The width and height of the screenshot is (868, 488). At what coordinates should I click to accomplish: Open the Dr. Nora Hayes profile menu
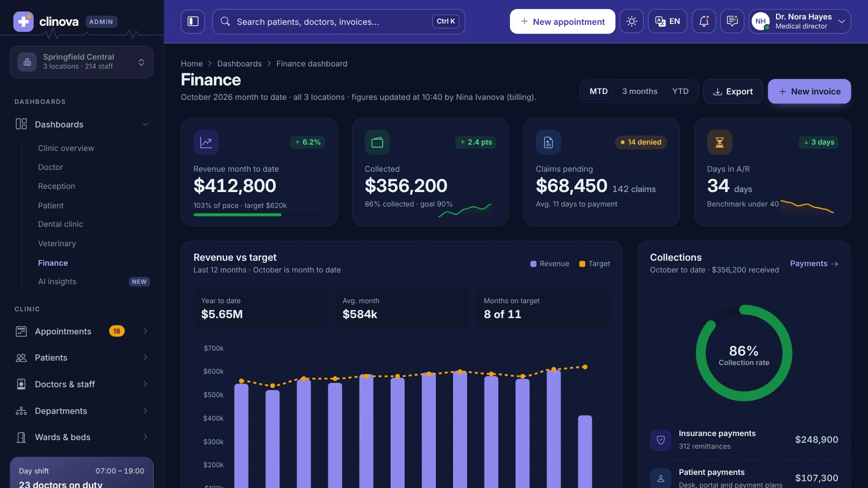800,22
